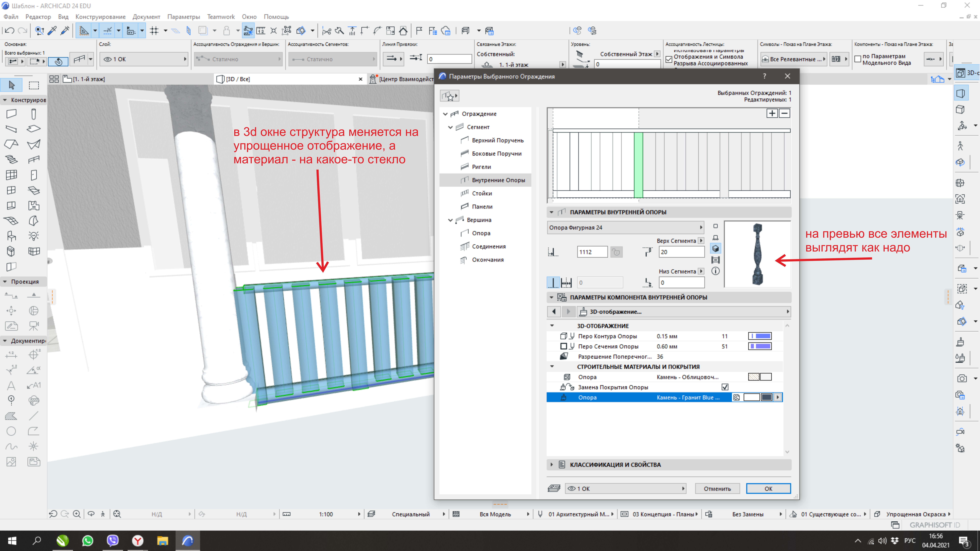
Task: Open the Конструирование menu
Action: pos(100,17)
